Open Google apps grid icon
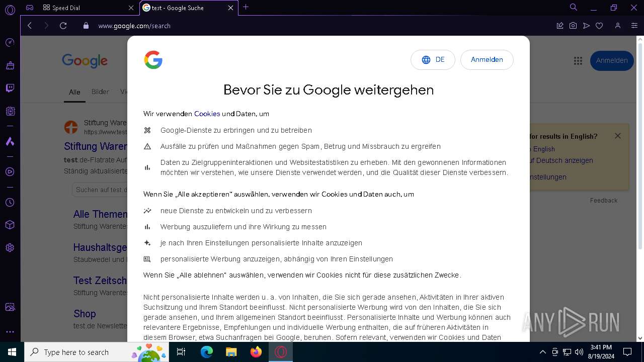The width and height of the screenshot is (644, 362). pos(578,61)
